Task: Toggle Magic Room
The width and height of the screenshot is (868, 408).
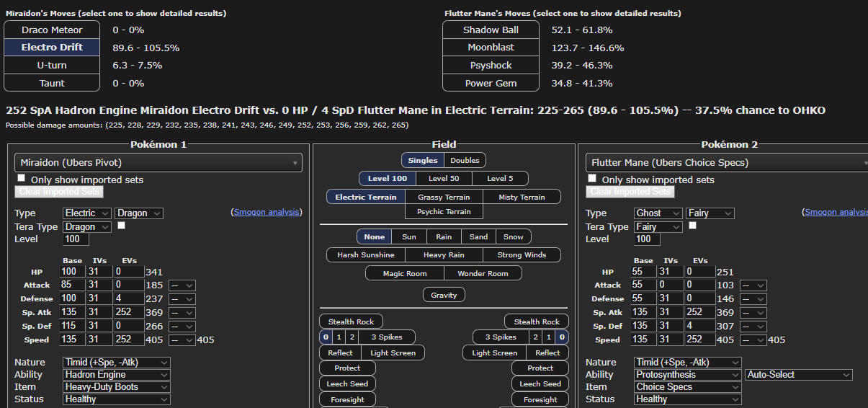Action: [x=404, y=273]
